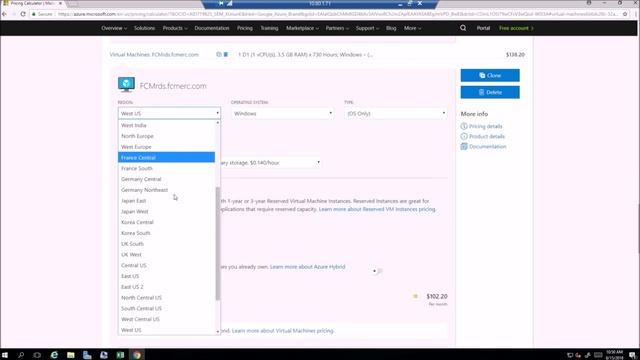Screen dimensions: 640x360
Task: Click the delete trash icon beside Virtual Machines summary
Action: pos(226,54)
